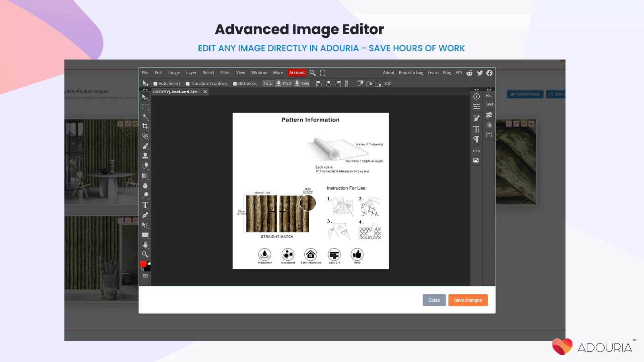Viewport: 644px width, 362px height.
Task: Select the Type tool
Action: coord(145,205)
